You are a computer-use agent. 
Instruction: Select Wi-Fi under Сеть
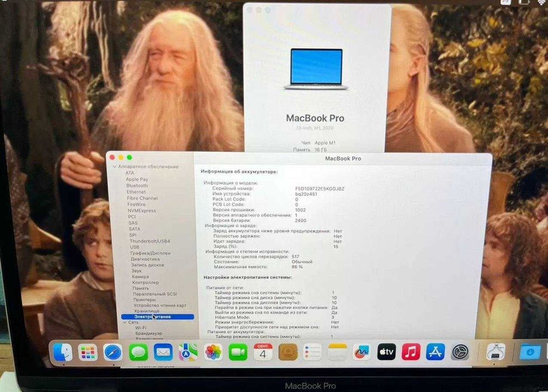click(141, 328)
